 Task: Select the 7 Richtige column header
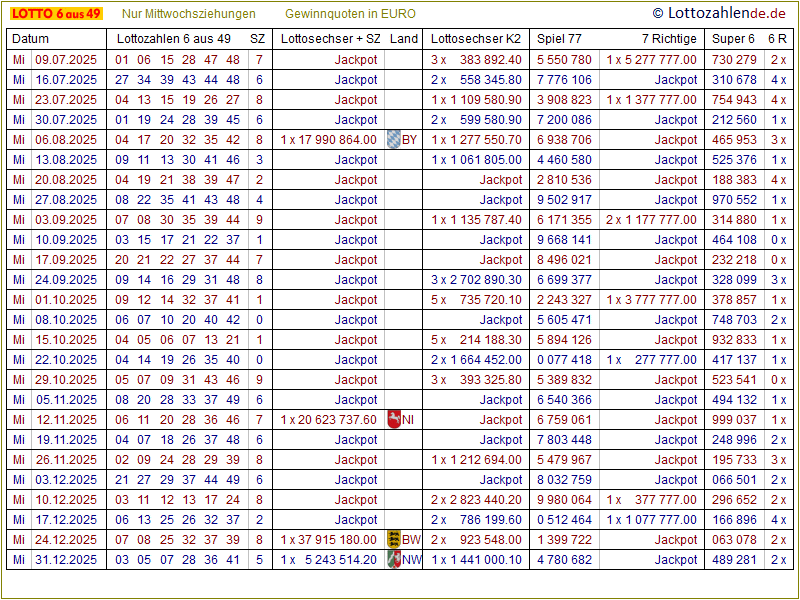[669, 39]
